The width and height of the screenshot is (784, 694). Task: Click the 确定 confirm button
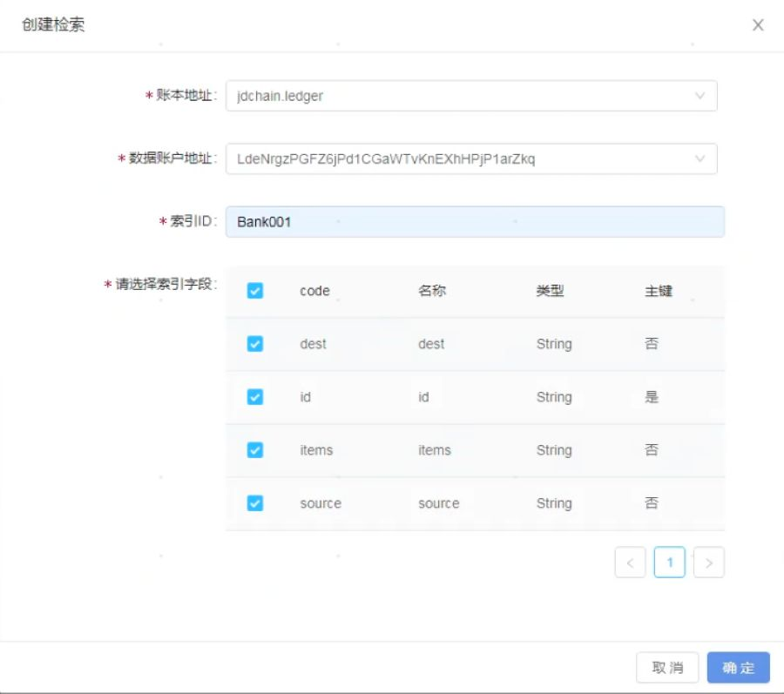pyautogui.click(x=738, y=668)
